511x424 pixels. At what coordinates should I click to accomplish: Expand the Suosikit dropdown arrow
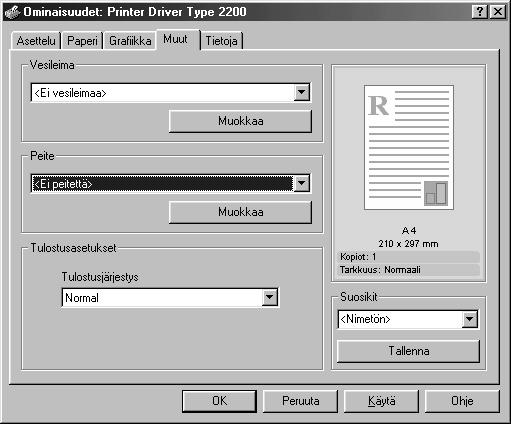click(x=470, y=319)
